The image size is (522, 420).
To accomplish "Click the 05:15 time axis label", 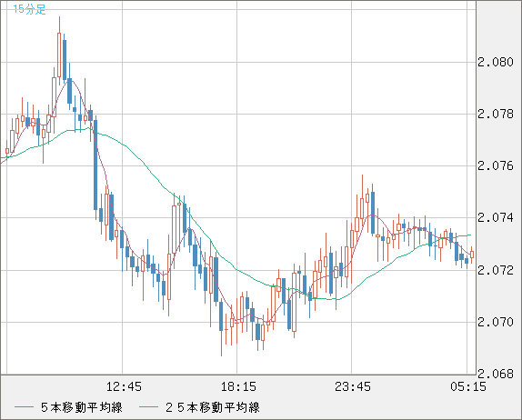I will tap(468, 386).
